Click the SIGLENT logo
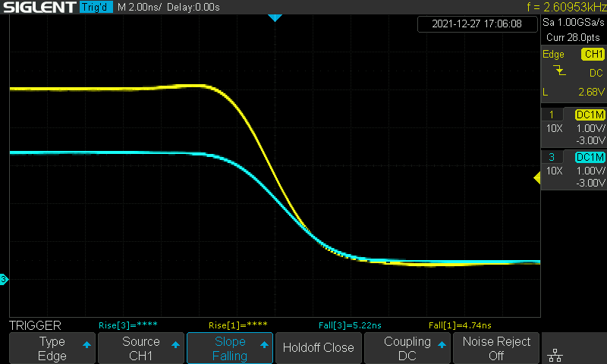 click(39, 8)
